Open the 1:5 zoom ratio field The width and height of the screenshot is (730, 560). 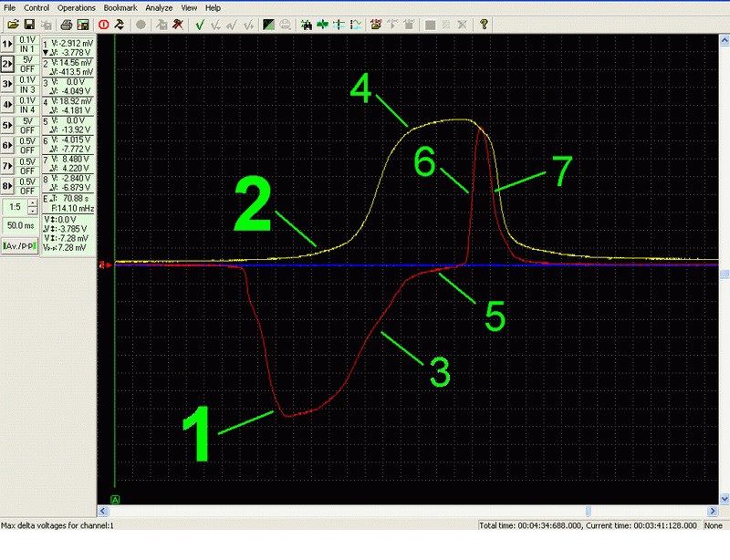tap(15, 207)
